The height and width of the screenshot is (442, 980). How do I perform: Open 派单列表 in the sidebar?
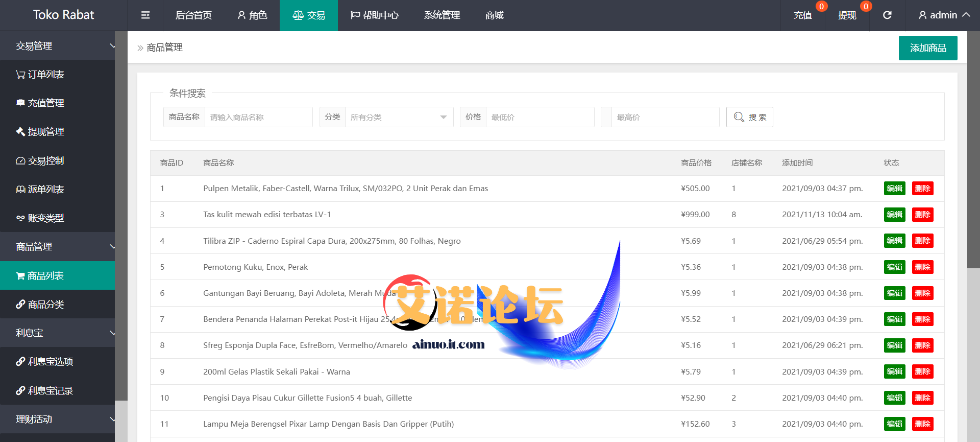click(57, 189)
